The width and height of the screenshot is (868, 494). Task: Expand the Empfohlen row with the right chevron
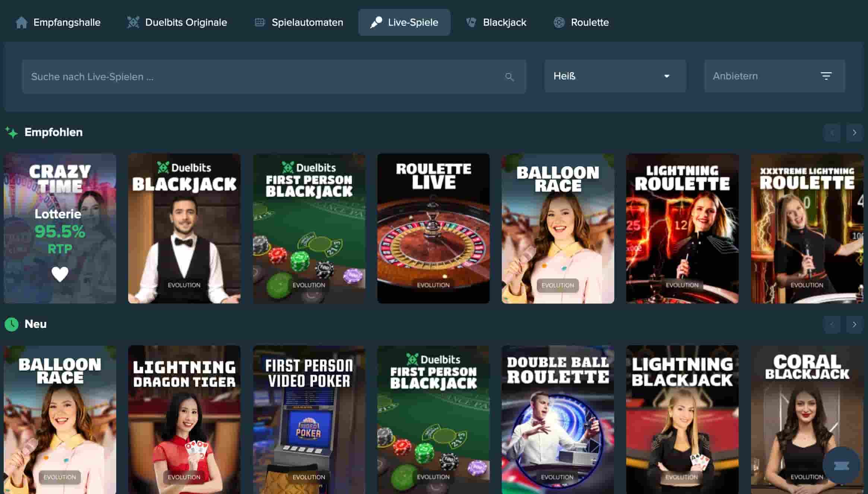tap(855, 132)
